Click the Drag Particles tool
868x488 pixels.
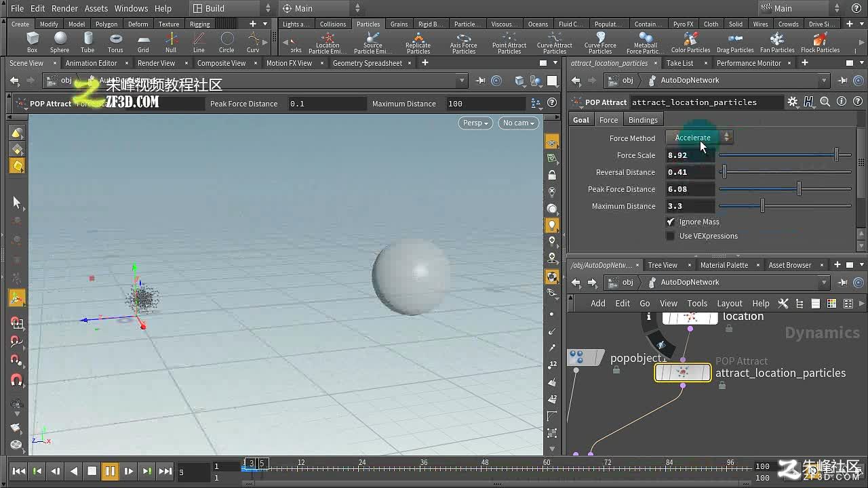tap(735, 42)
